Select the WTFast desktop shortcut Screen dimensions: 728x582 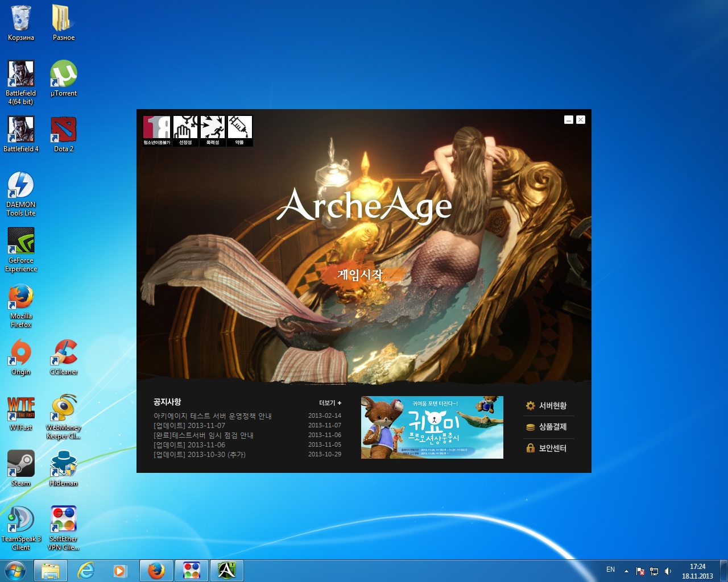click(21, 413)
